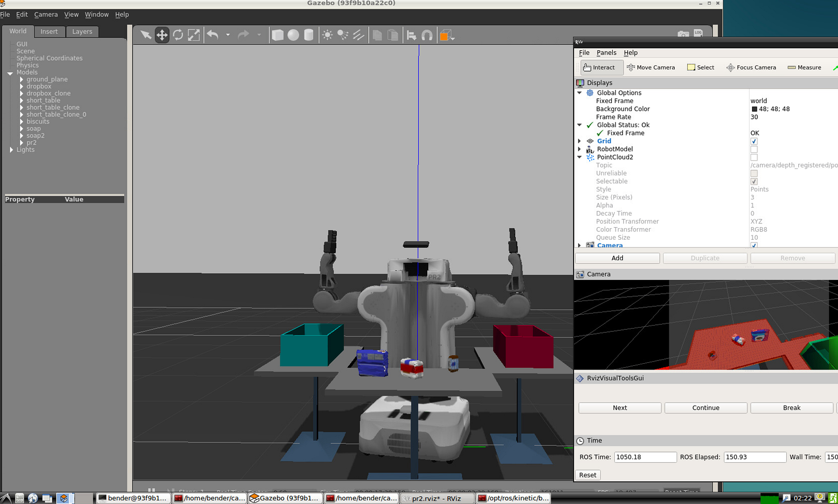The height and width of the screenshot is (504, 838).
Task: Pick the scale mode tool
Action: [194, 35]
